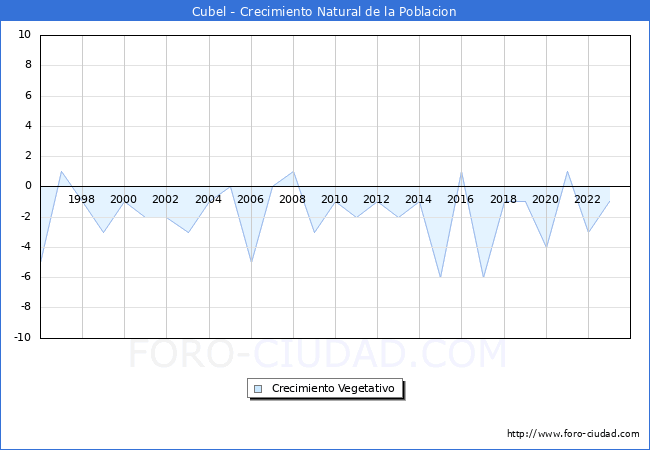Select the 2000 x-axis label
Image resolution: width=650 pixels, height=450 pixels.
124,199
